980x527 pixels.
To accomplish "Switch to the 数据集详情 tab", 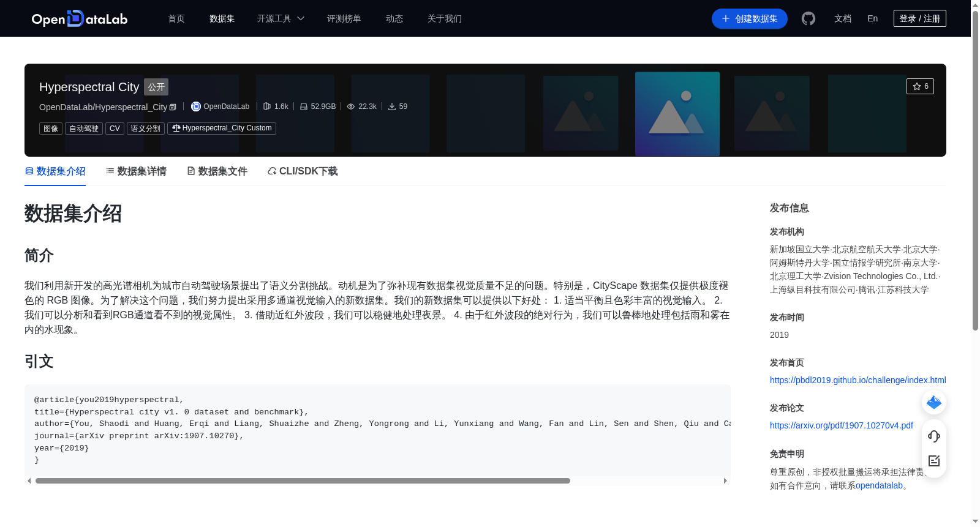I will coord(136,171).
